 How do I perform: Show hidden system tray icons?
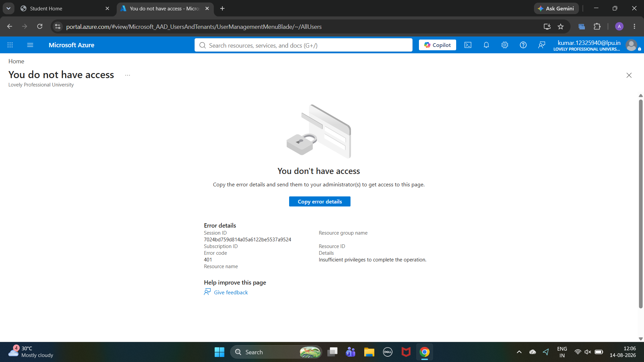tap(519, 352)
